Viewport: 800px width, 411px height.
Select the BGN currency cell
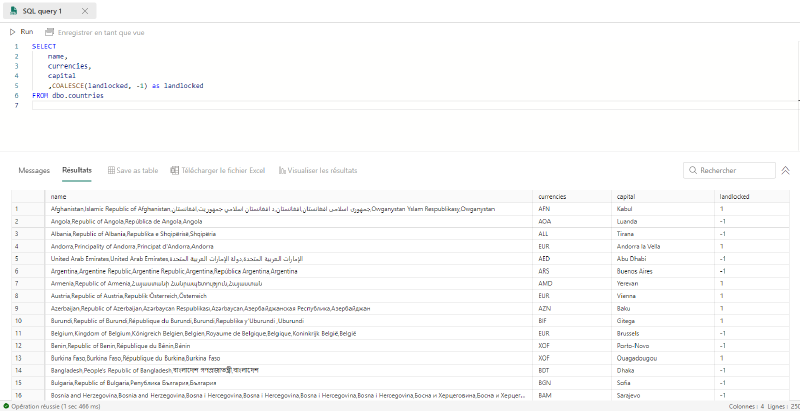[573, 383]
